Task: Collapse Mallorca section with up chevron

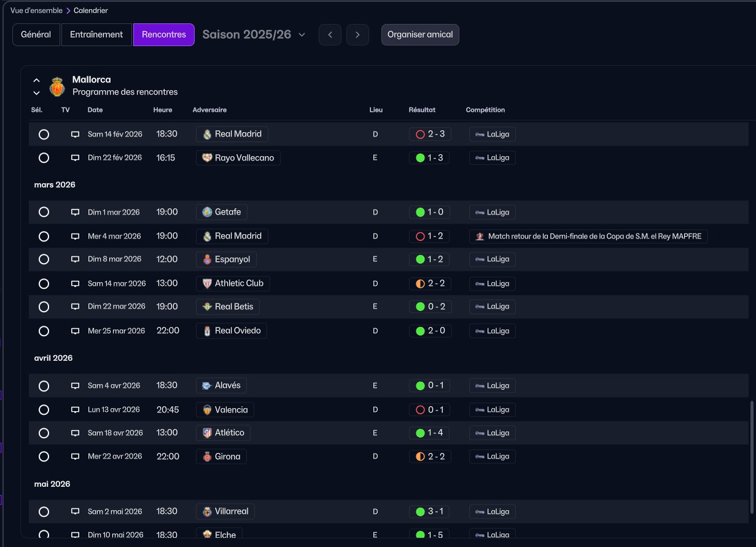Action: point(37,80)
